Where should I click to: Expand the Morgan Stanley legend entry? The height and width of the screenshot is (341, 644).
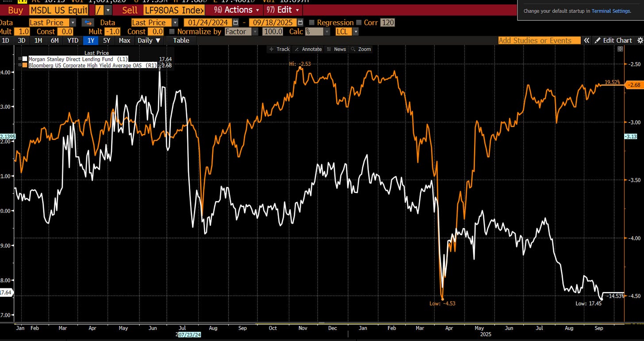click(20, 58)
